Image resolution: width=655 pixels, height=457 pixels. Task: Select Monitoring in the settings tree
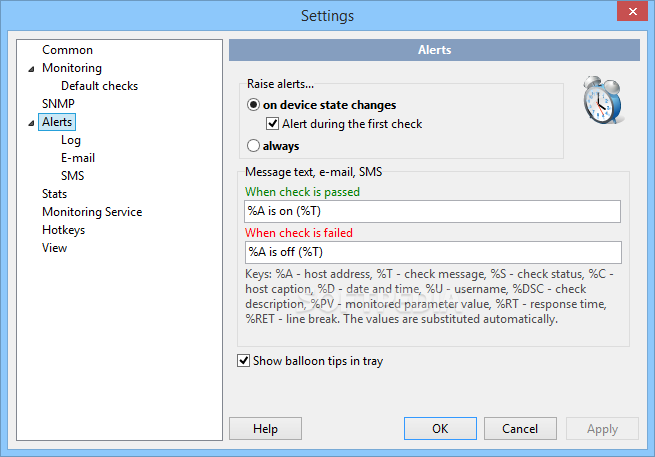pos(72,68)
